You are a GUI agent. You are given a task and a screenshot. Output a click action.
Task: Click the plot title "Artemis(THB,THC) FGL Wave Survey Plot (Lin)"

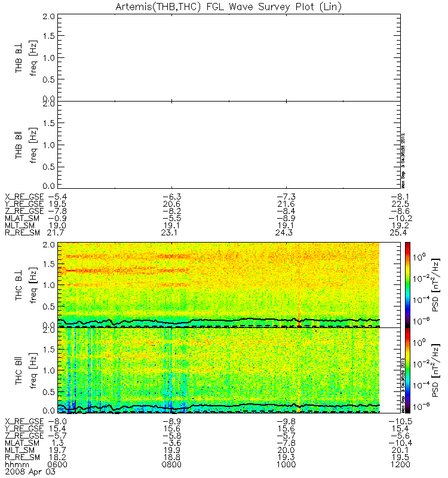pos(229,7)
